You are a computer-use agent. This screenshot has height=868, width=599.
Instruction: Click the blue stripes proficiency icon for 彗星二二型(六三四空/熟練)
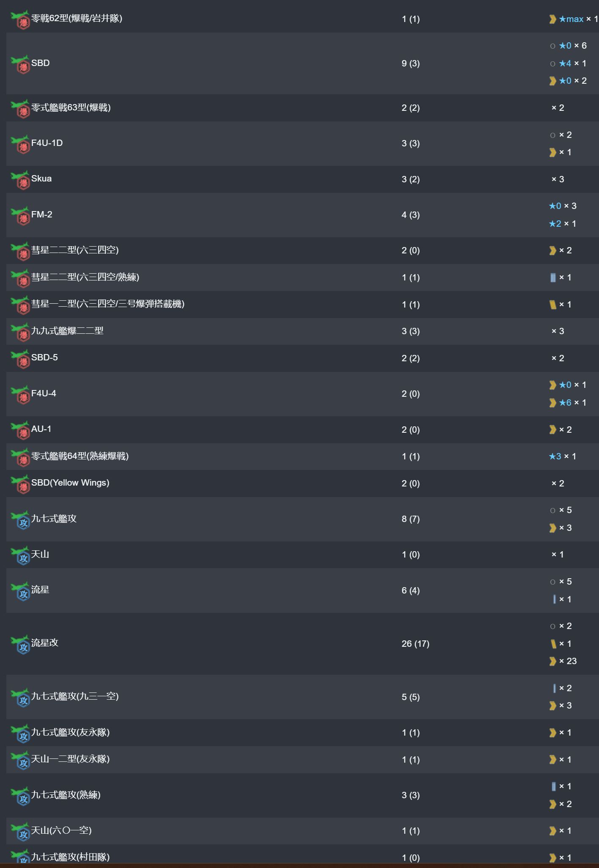tap(553, 277)
